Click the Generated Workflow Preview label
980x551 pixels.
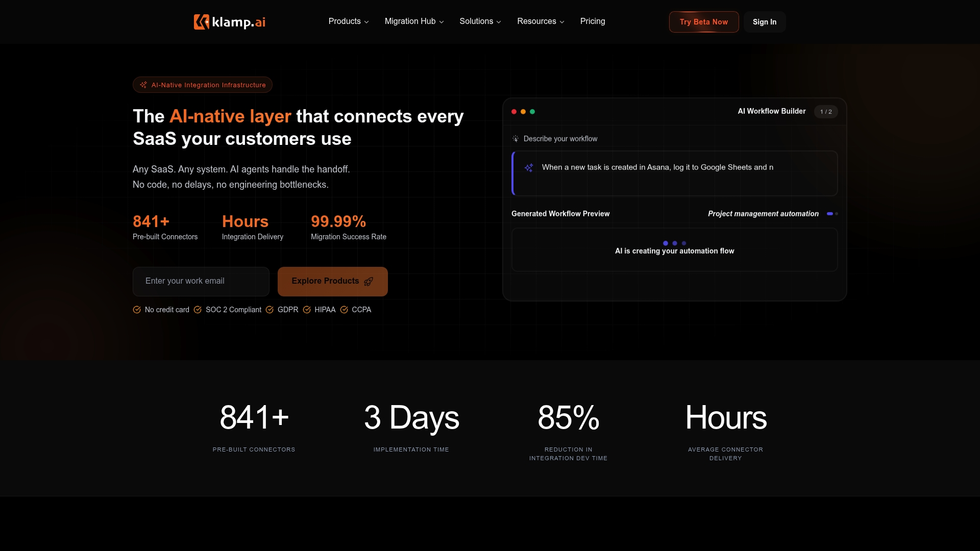(560, 214)
